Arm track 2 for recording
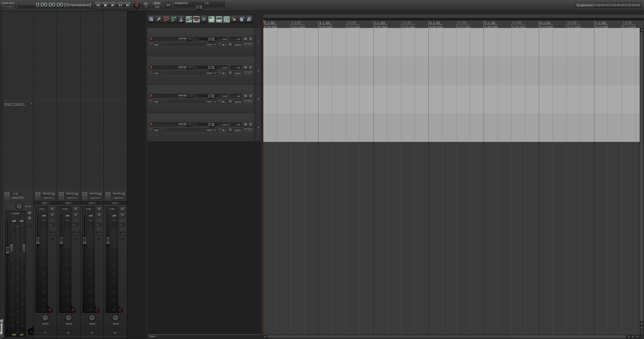The height and width of the screenshot is (339, 644). tap(151, 68)
